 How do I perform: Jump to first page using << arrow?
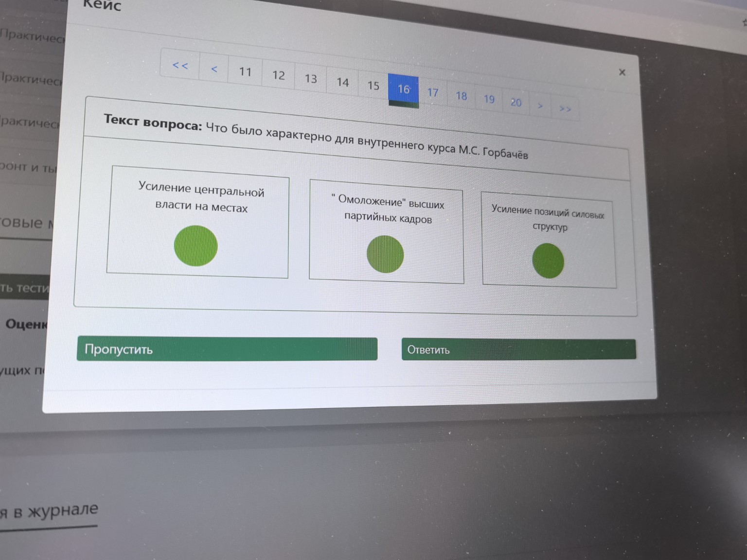[x=180, y=65]
